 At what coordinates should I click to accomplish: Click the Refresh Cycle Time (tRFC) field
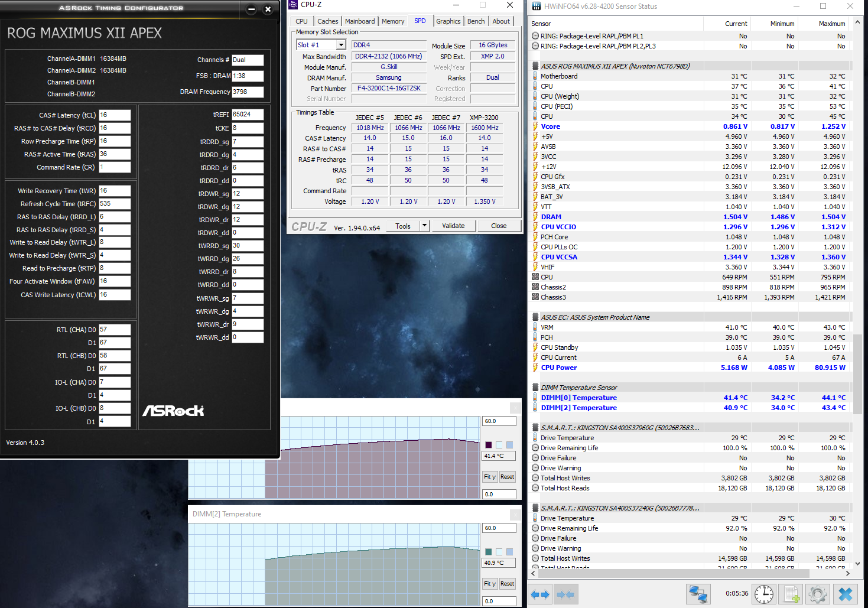point(115,203)
